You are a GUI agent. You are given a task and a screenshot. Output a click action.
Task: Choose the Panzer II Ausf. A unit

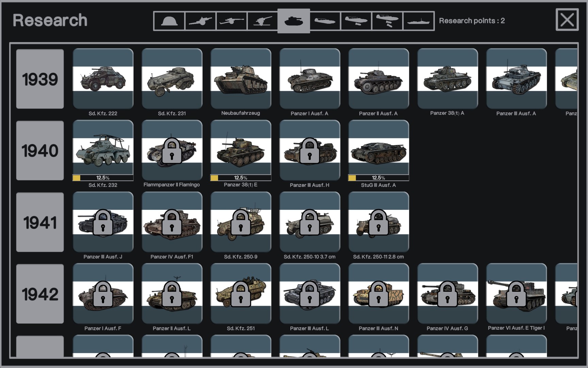(378, 79)
